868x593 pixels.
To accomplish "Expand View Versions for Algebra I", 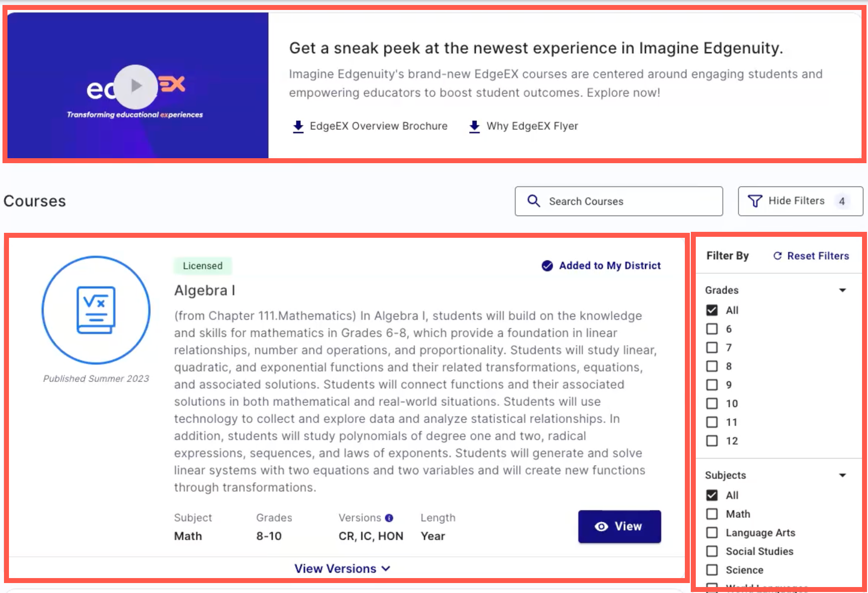I will click(x=342, y=569).
